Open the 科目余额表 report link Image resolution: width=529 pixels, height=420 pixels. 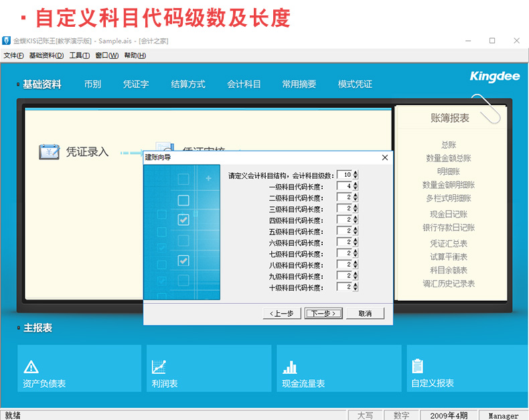coord(448,270)
